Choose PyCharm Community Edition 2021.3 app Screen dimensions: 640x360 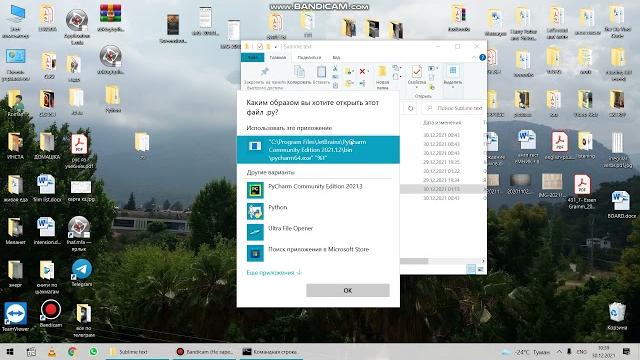coord(318,190)
